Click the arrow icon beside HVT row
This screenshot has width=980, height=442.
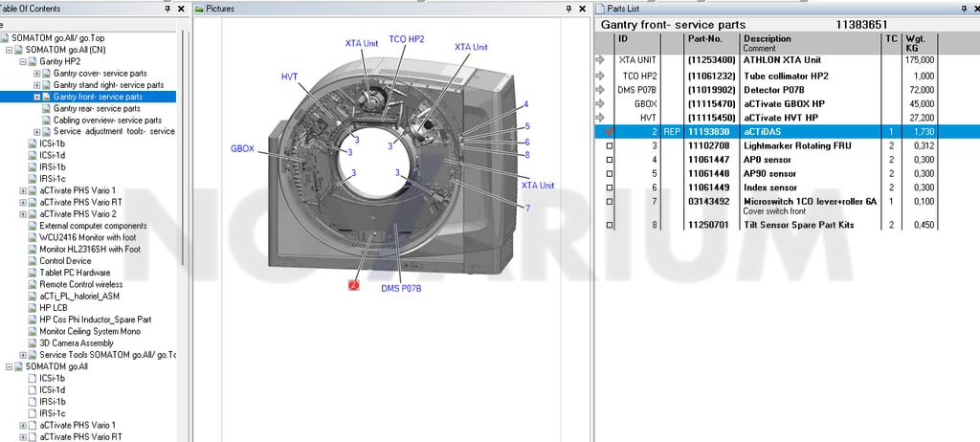[601, 118]
